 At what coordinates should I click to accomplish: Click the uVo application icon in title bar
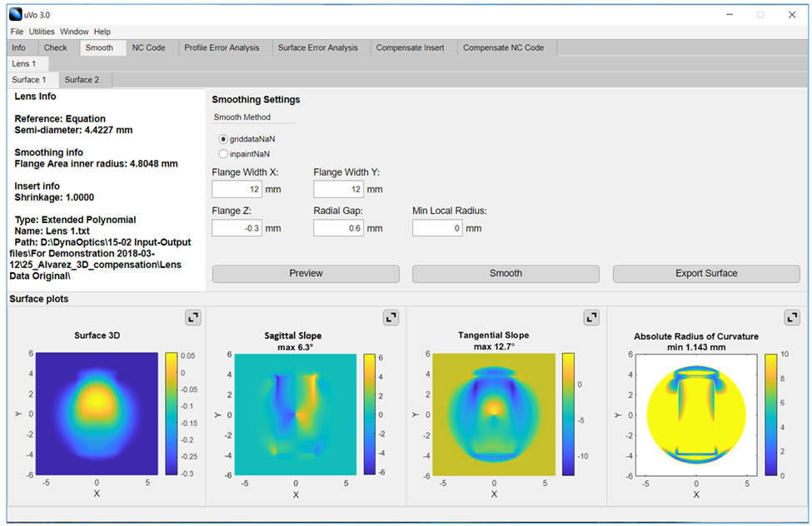coord(16,14)
